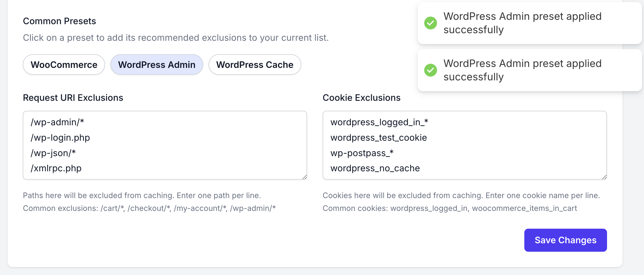
Task: Dismiss the lower preset applied toast message
Action: 530,70
